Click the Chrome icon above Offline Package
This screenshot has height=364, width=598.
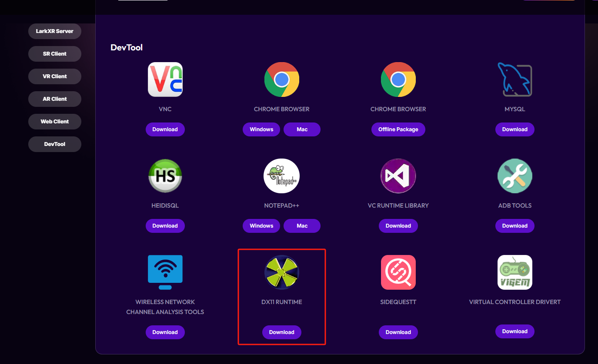coord(398,79)
